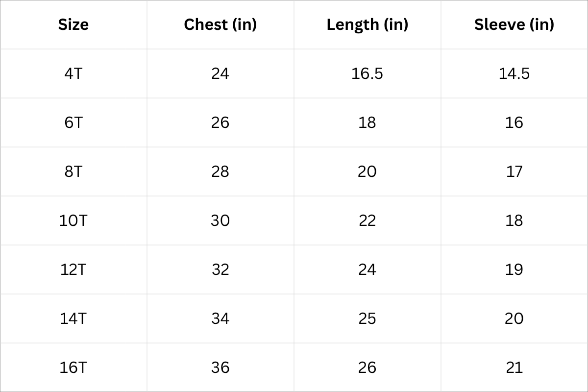Click the sleeve value 21 for 16T
This screenshot has width=588, height=392.
(514, 367)
